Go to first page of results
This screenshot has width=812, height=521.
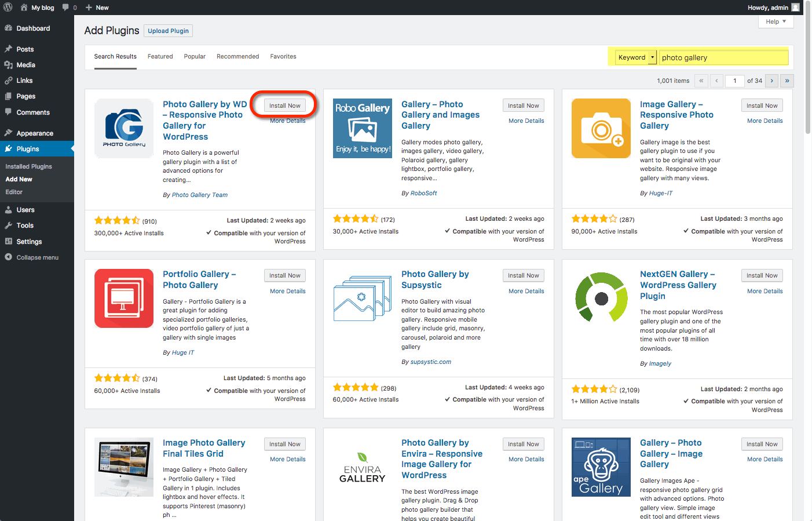701,81
